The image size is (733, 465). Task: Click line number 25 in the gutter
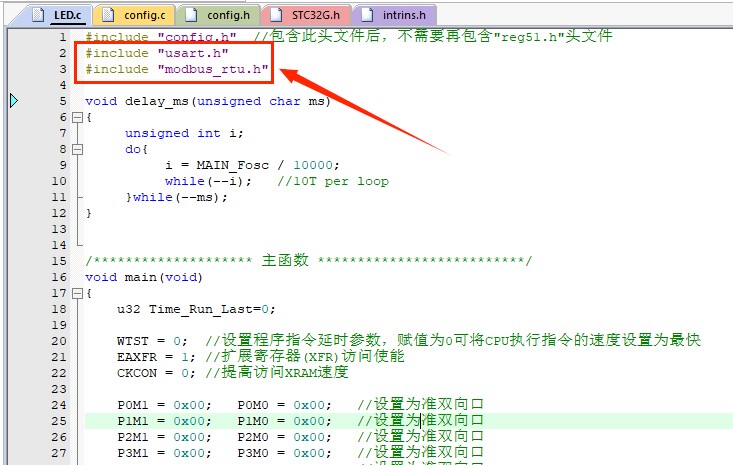tap(59, 421)
